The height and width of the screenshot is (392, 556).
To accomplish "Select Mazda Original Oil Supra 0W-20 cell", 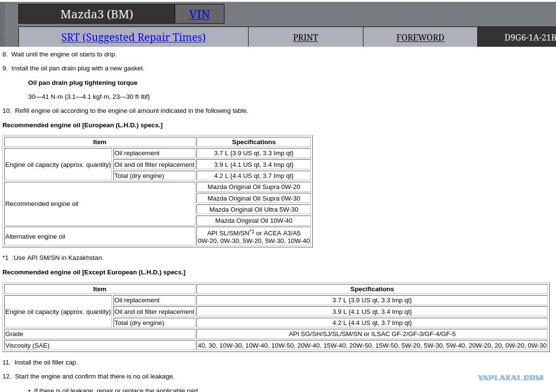I will (x=253, y=187).
